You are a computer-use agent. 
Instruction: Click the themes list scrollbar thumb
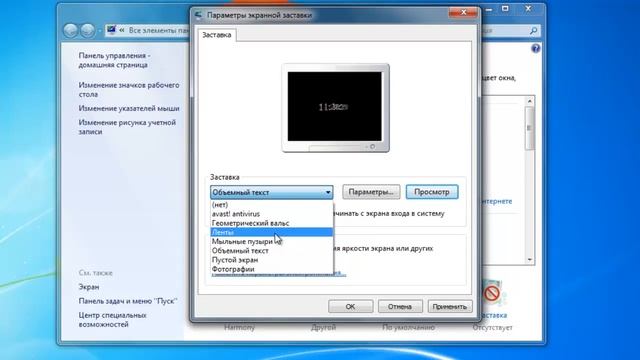pos(529,128)
